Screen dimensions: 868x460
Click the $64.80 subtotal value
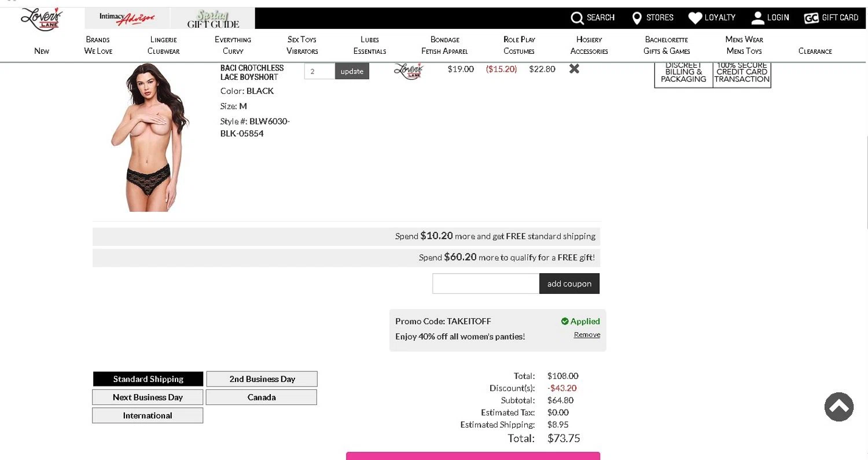pos(560,400)
